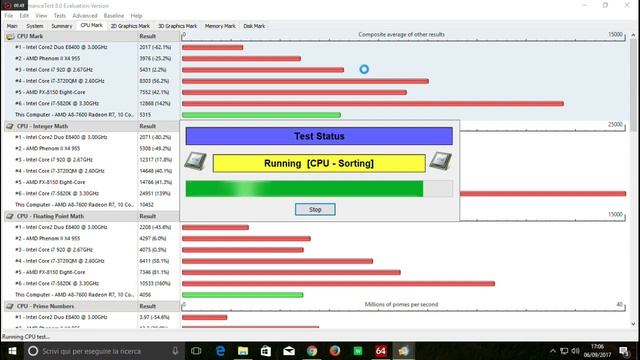
Task: Click the microphone icon in the search box
Action: 175,351
